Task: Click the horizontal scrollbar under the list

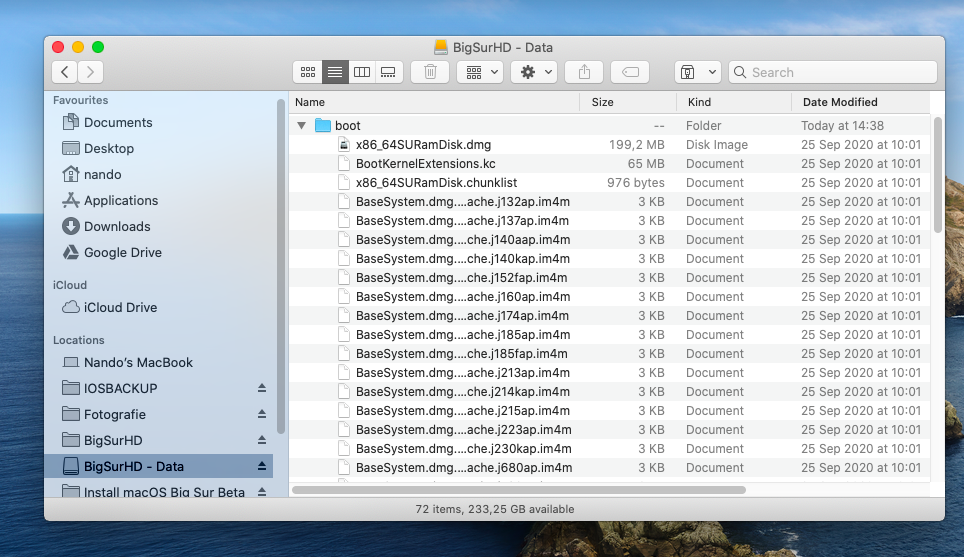Action: pyautogui.click(x=519, y=490)
